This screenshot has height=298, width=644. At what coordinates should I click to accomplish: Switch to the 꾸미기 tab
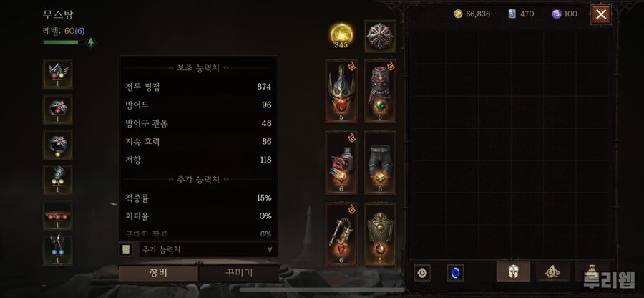coord(239,274)
